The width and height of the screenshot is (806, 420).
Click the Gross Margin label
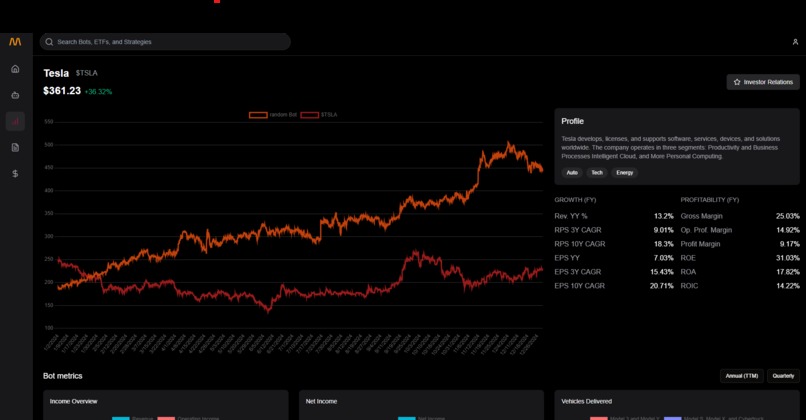point(702,216)
